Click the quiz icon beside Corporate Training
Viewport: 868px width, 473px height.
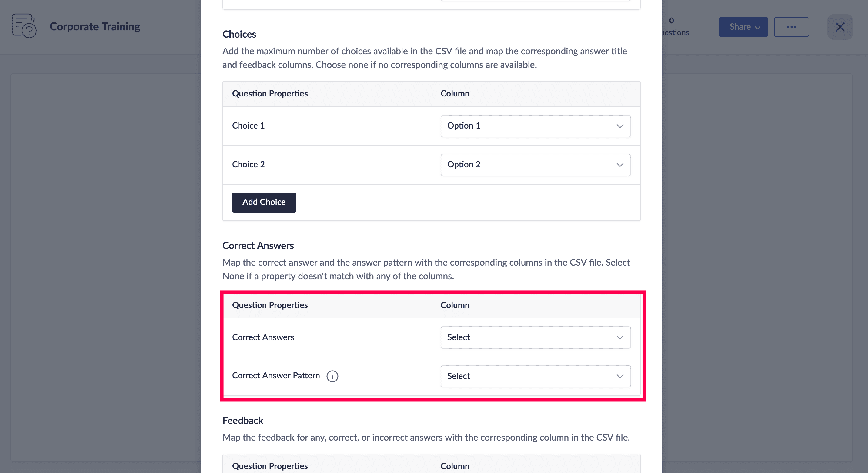tap(24, 26)
